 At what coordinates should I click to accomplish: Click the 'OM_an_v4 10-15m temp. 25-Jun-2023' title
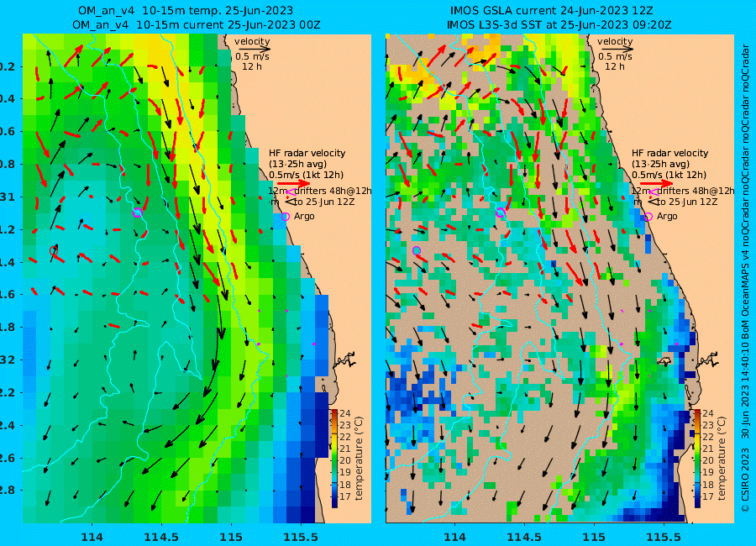(x=186, y=11)
